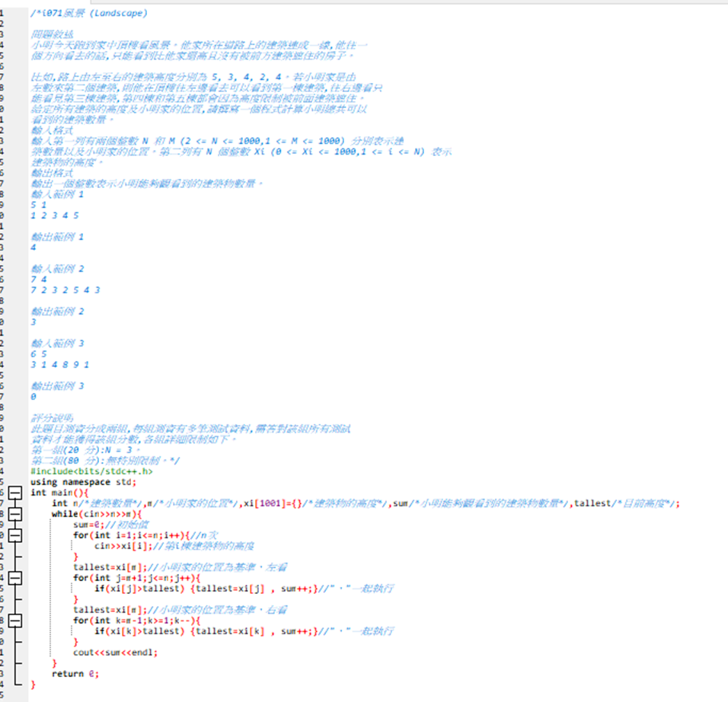The image size is (728, 702).
Task: Click the final closing brace of main
Action: pos(33,684)
